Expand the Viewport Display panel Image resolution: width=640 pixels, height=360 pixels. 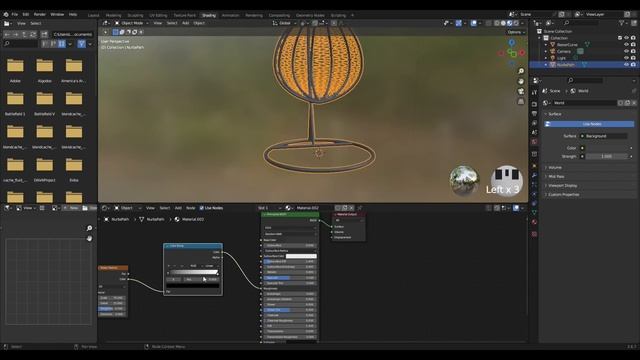[x=562, y=186]
